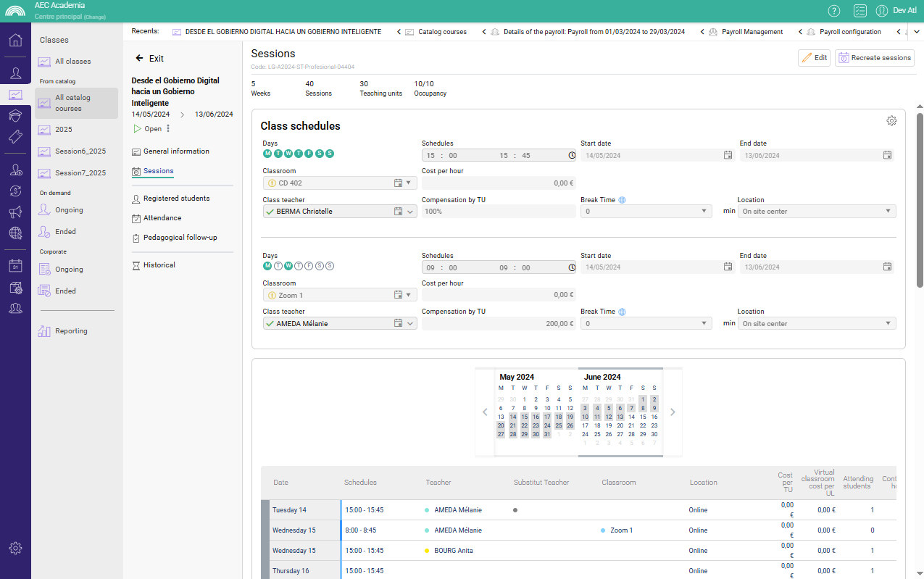Toggle Friday in second schedule's days
924x579 pixels.
[309, 266]
